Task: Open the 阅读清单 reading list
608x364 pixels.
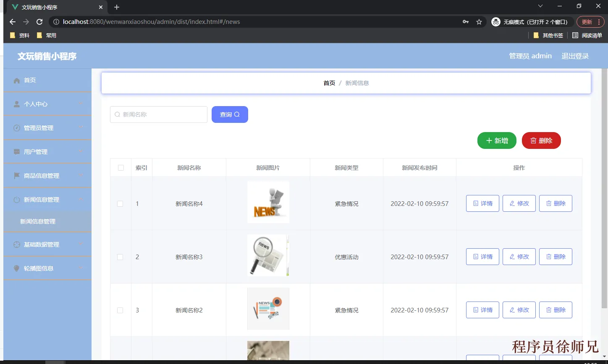Action: point(587,36)
